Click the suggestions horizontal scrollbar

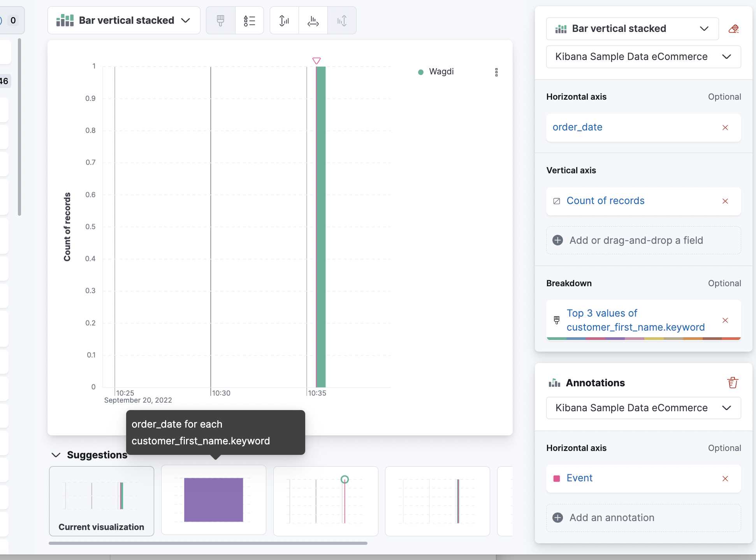(207, 543)
